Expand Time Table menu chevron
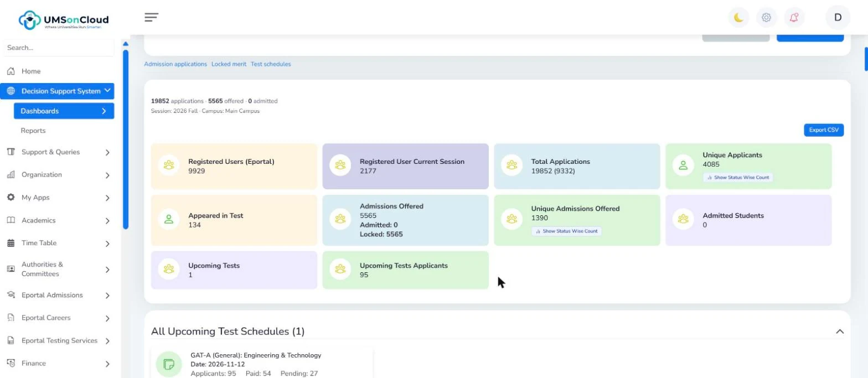Image resolution: width=868 pixels, height=378 pixels. pos(107,244)
